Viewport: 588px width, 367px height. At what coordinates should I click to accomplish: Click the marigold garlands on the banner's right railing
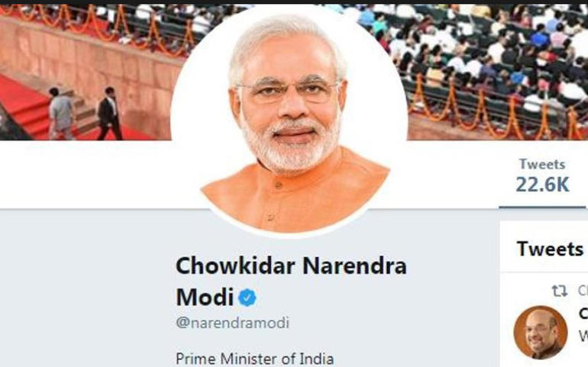499,107
